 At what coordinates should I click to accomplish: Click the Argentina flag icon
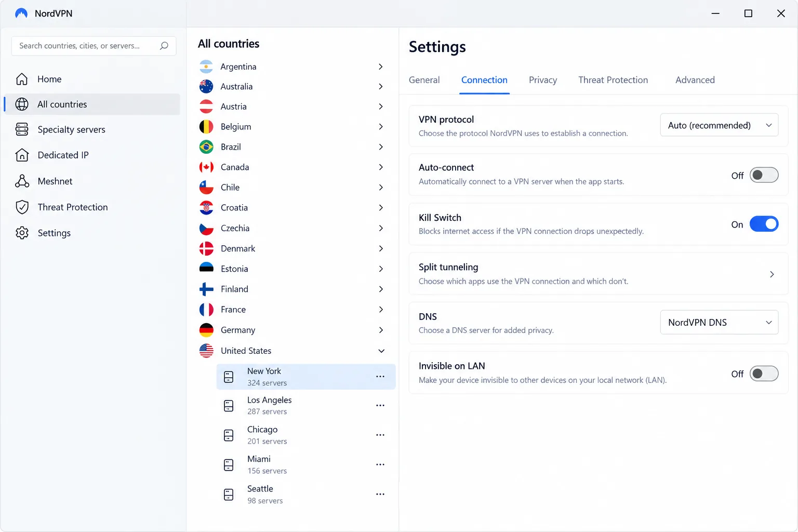[206, 66]
